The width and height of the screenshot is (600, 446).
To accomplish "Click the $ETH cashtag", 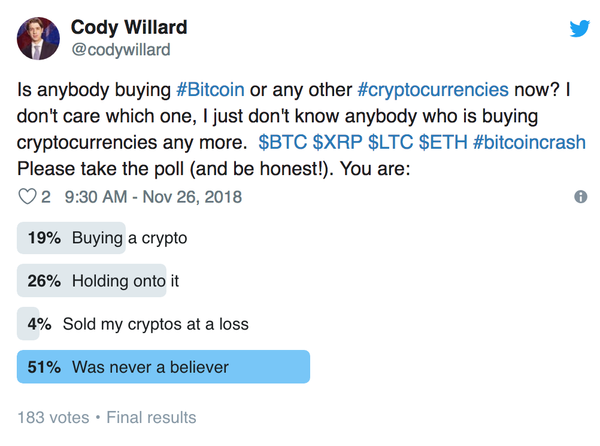I will (x=443, y=142).
